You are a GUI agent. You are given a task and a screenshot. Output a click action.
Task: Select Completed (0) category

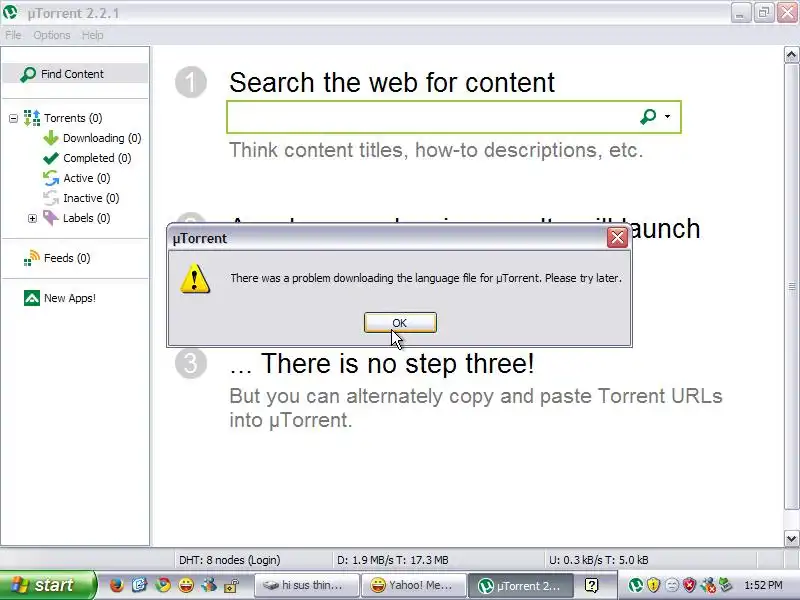97,158
